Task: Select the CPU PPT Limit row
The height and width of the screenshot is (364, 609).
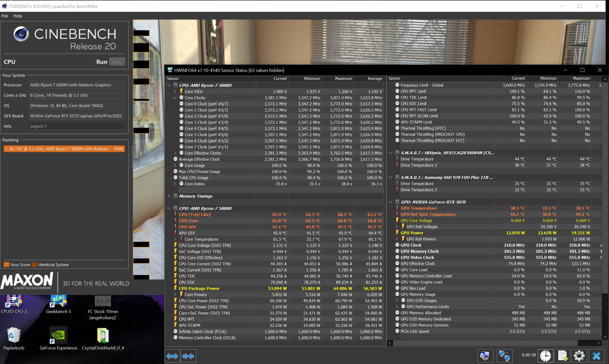Action: (494, 91)
